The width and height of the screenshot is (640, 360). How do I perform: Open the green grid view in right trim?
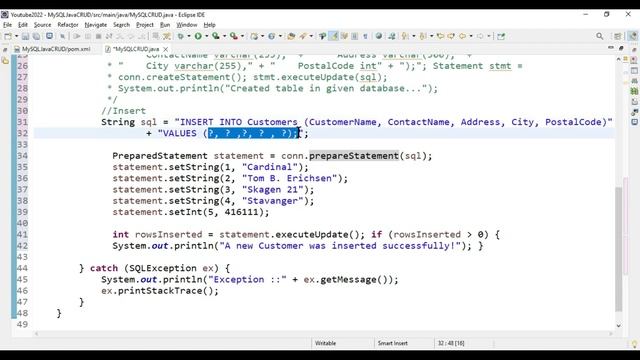634,91
